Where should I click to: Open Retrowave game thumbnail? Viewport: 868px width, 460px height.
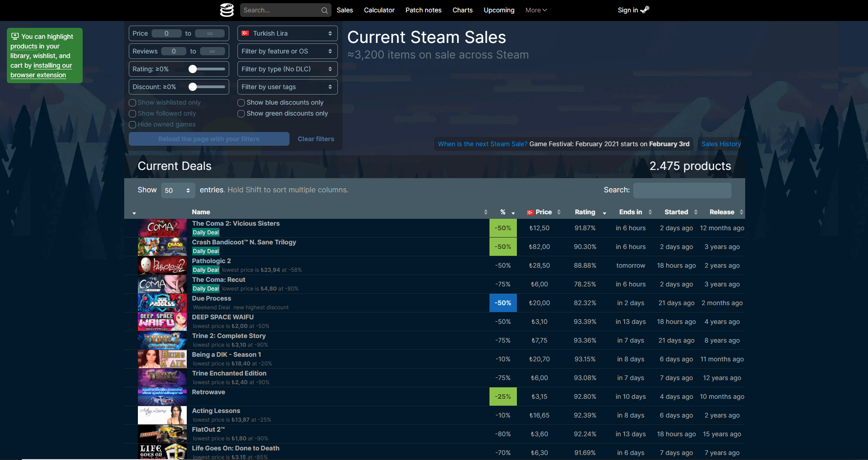(x=162, y=397)
